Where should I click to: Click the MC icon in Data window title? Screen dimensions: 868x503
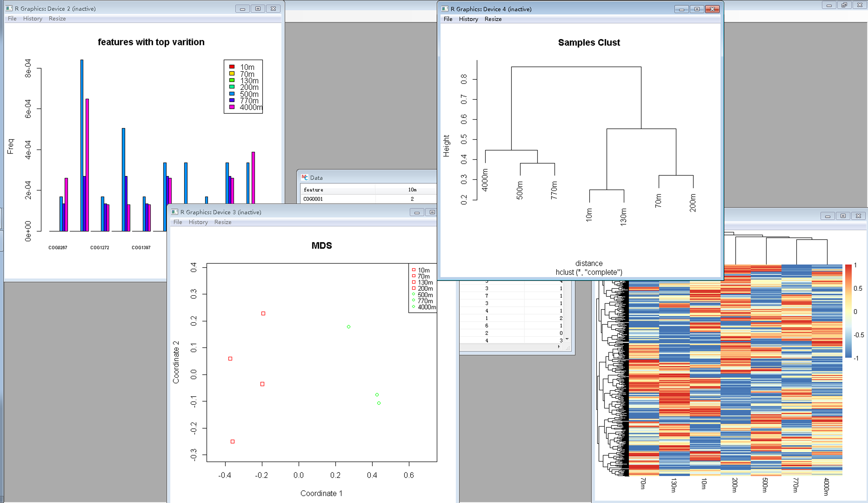[304, 178]
